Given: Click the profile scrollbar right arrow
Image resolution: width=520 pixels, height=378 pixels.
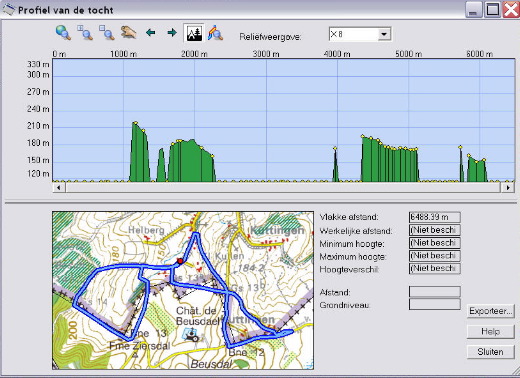Looking at the screenshot, I should click(508, 188).
